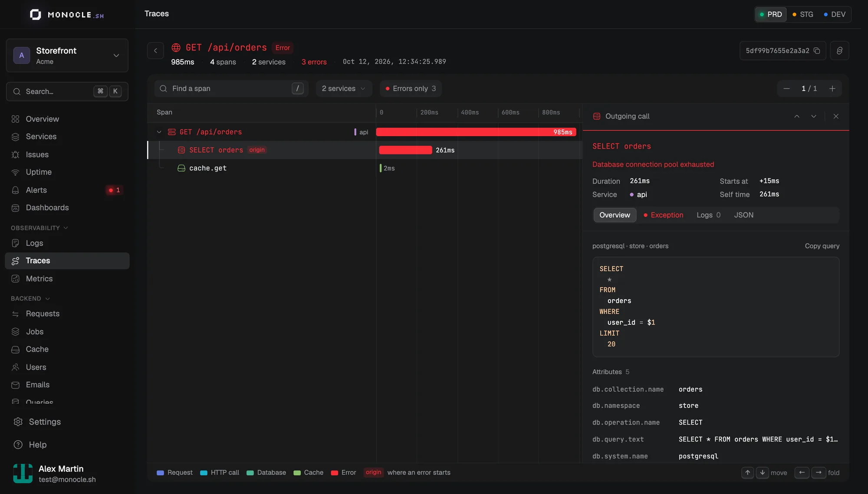Open Logs in the sidebar

67,243
